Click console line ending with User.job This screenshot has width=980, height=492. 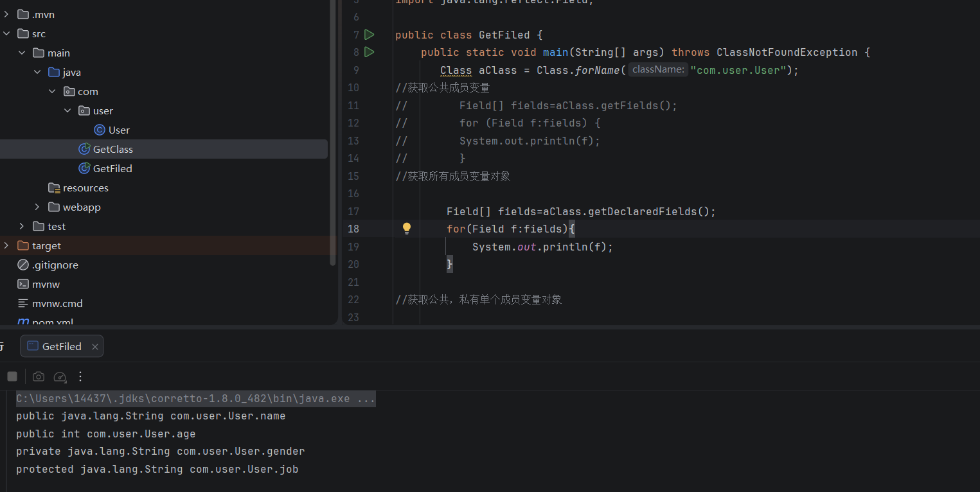click(157, 470)
